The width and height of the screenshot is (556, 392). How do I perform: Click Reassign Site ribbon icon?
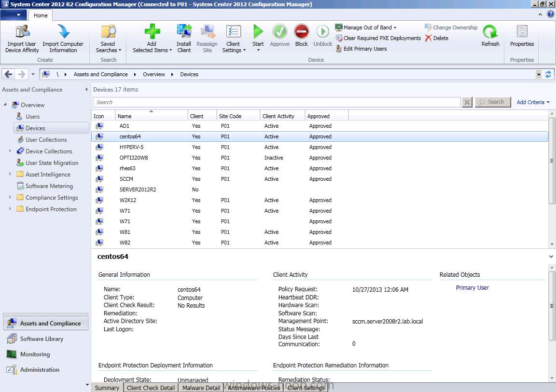(208, 31)
